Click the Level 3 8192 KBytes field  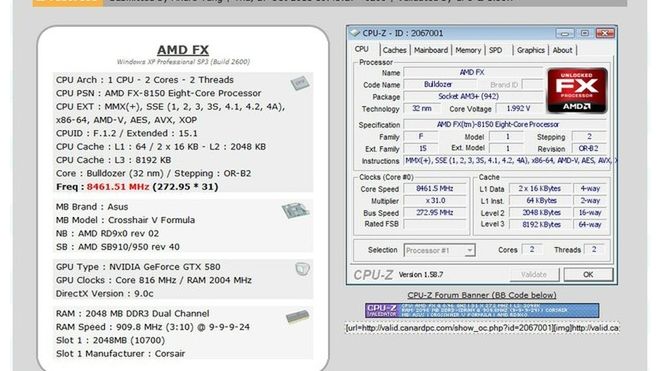541,224
